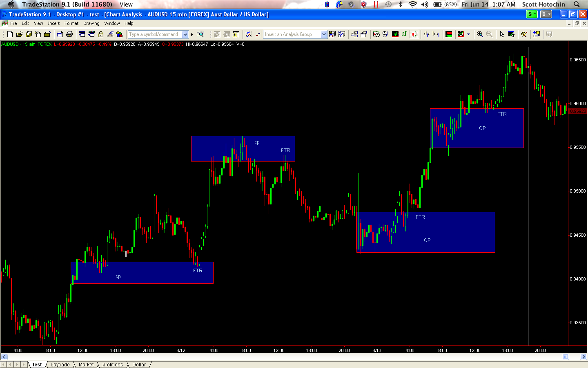Click the red and green color bar icon
588x368 pixels.
pyautogui.click(x=449, y=34)
